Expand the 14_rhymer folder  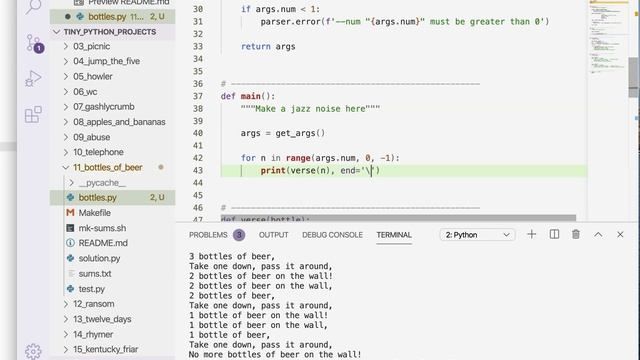coord(66,334)
